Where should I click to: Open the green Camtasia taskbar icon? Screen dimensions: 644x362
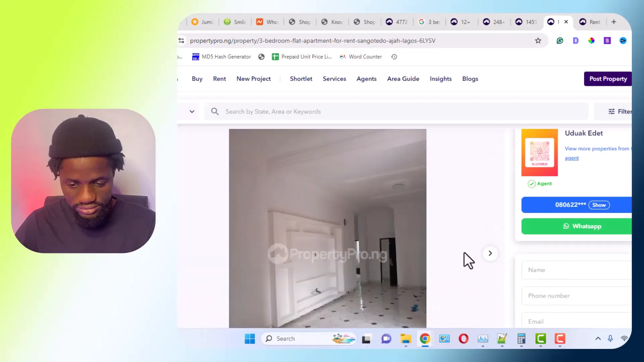coord(541,339)
